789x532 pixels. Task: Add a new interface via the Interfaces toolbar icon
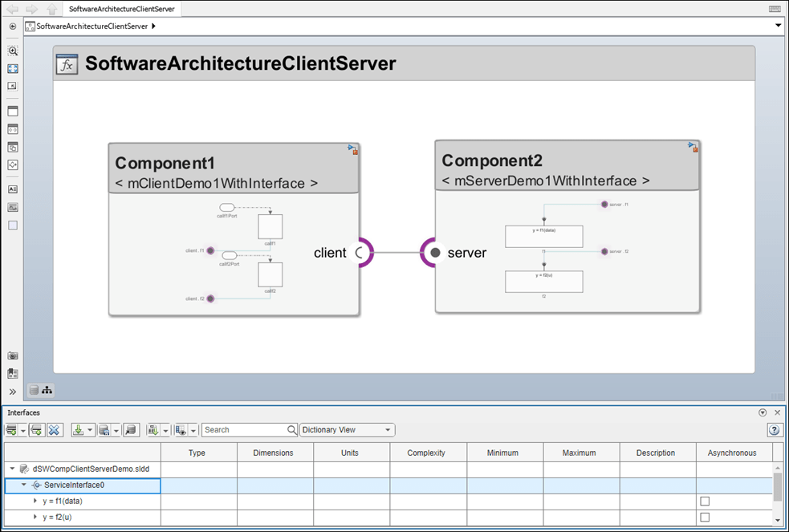[x=11, y=429]
